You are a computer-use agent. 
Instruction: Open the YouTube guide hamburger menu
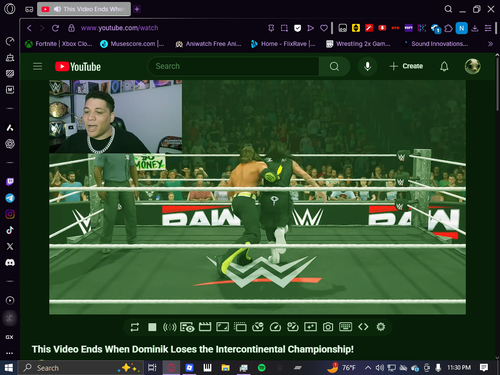tap(38, 66)
